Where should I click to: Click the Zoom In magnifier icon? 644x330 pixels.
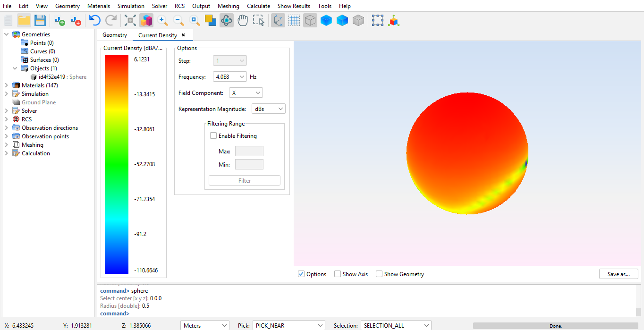pos(162,20)
